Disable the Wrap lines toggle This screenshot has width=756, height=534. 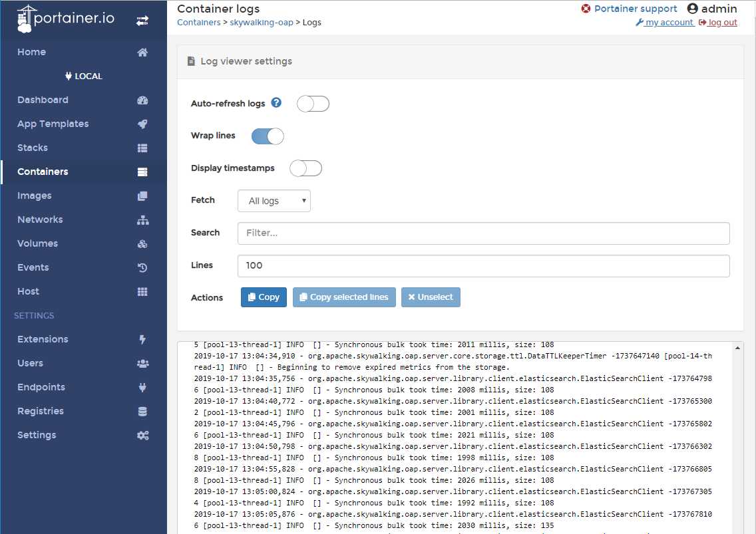(x=268, y=136)
